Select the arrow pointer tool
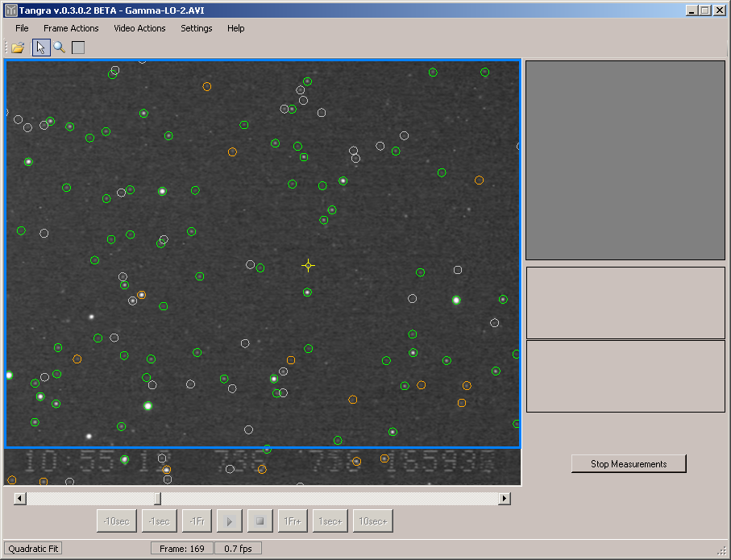This screenshot has width=731, height=560. 41,48
